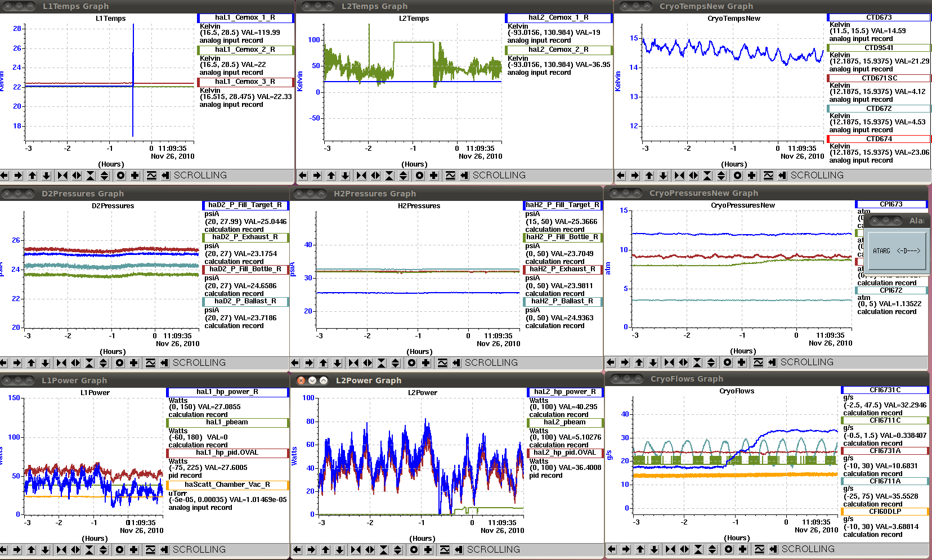Click SCROLLING status text in L2Power toolbar

click(x=494, y=550)
